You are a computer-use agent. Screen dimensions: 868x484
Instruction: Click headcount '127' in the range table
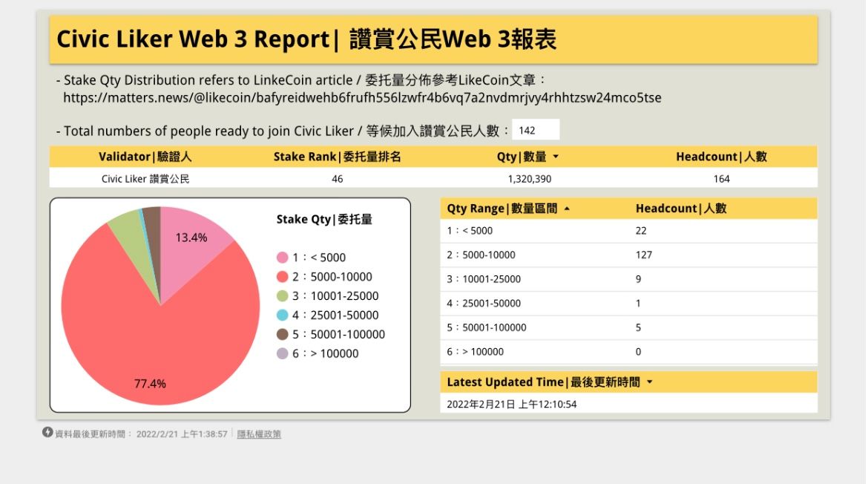[x=644, y=255]
